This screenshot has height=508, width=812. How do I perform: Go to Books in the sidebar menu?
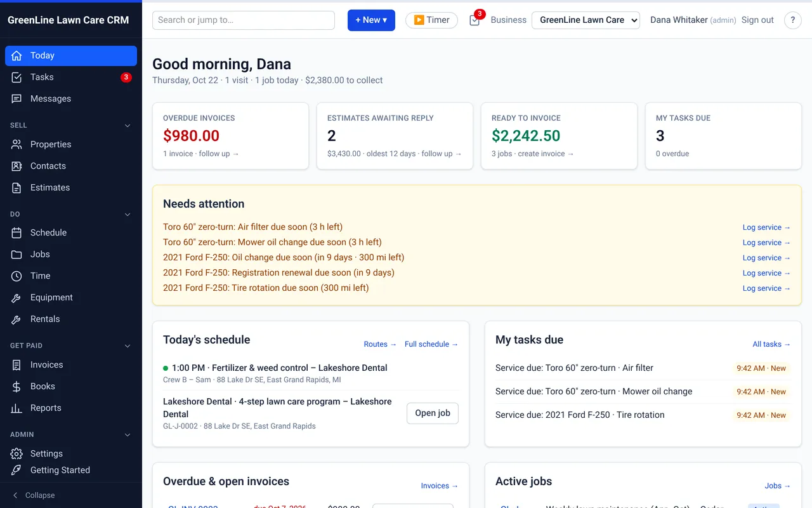click(x=71, y=387)
